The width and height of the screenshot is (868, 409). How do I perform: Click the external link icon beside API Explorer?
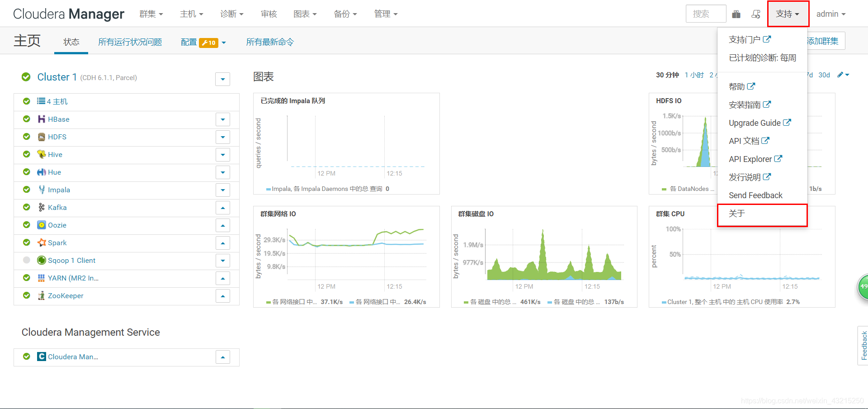pyautogui.click(x=778, y=159)
